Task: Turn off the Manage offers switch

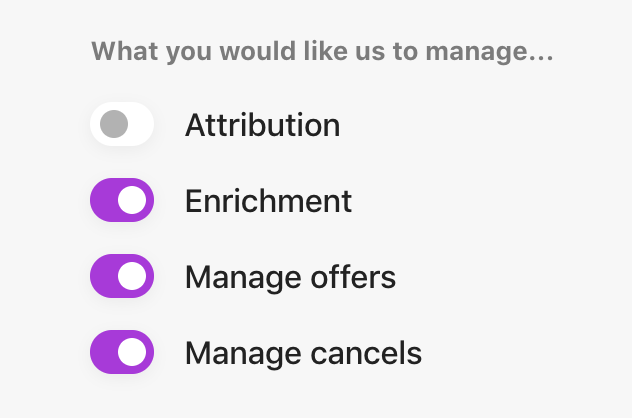Action: [121, 277]
